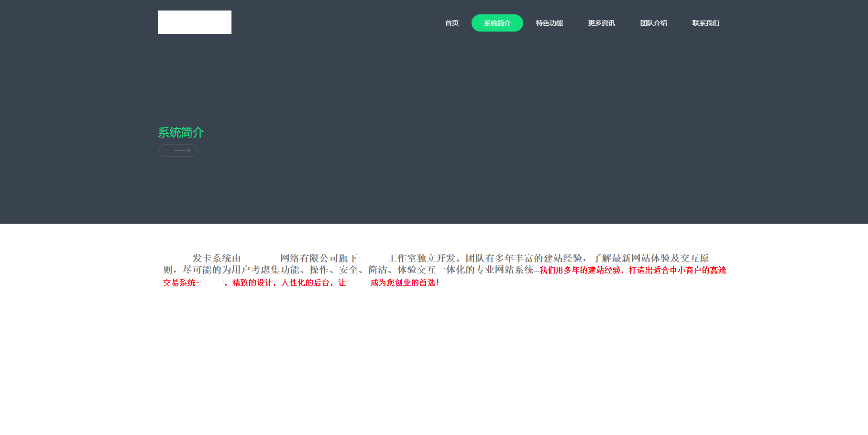Image resolution: width=868 pixels, height=435 pixels.
Task: Open the 特色功能 navigation item
Action: (549, 23)
